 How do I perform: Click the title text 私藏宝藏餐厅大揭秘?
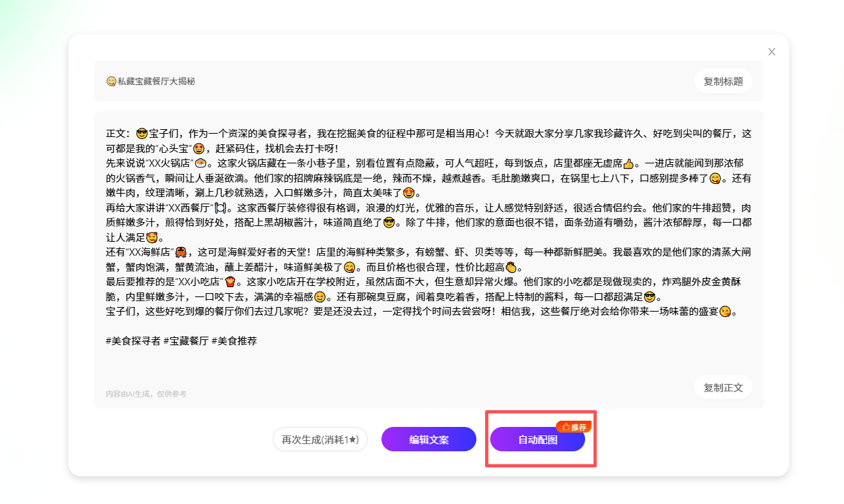156,82
